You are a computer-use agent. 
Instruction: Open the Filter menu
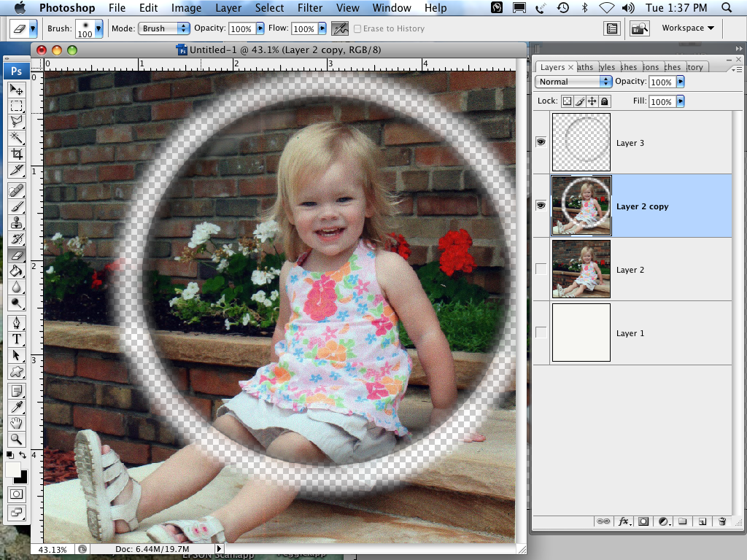tap(310, 8)
